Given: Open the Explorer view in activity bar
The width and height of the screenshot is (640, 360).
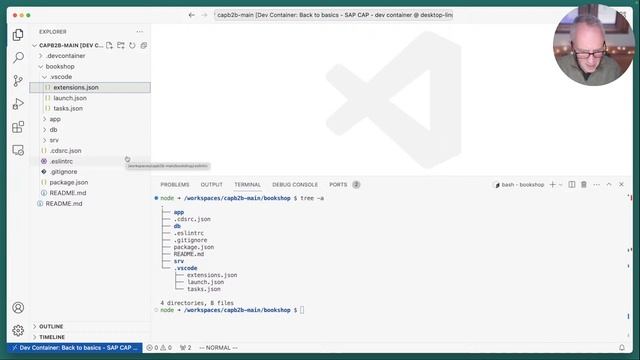Looking at the screenshot, I should (18, 35).
